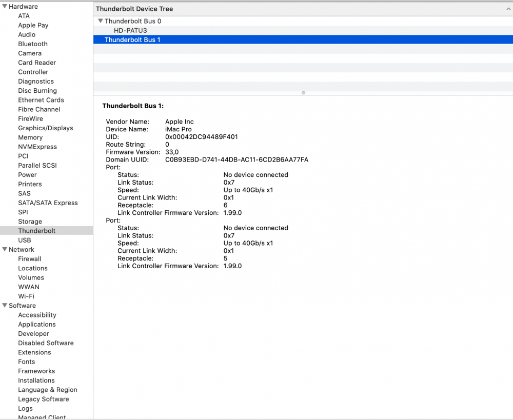Click the pane divider handle dot
The width and height of the screenshot is (513, 420).
[303, 93]
